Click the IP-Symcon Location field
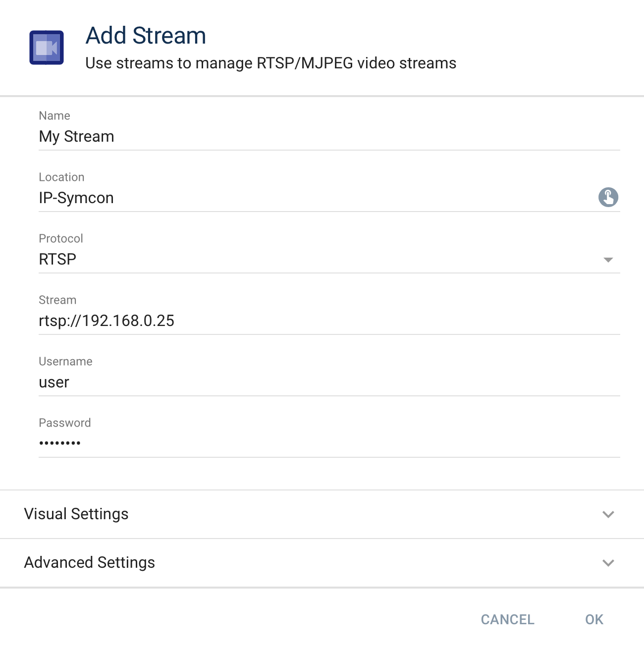 point(198,198)
